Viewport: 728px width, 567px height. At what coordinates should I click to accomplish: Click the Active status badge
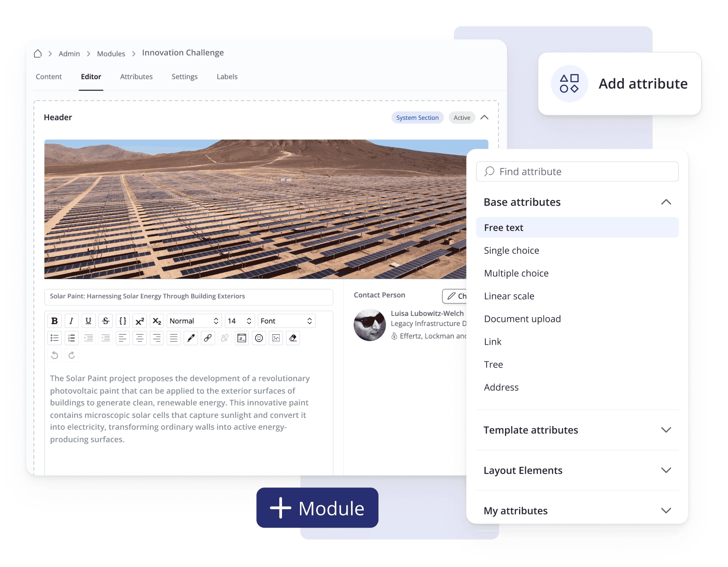(462, 118)
